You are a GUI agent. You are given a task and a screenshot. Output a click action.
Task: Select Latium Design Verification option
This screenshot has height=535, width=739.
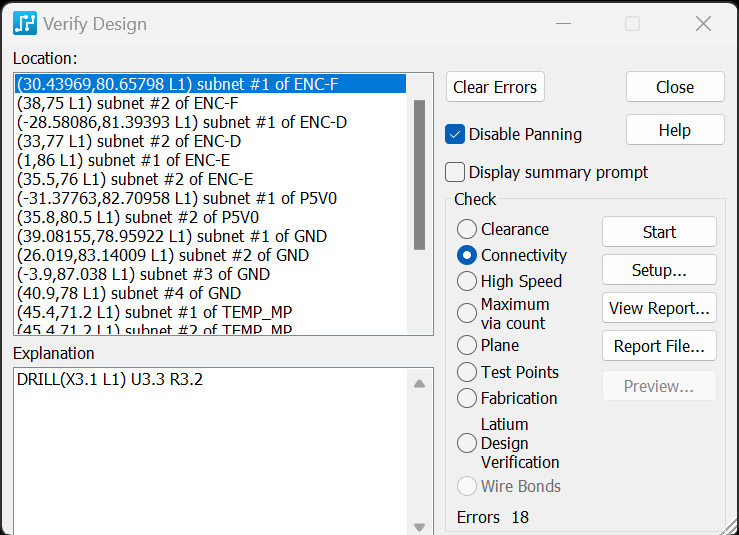pyautogui.click(x=467, y=443)
